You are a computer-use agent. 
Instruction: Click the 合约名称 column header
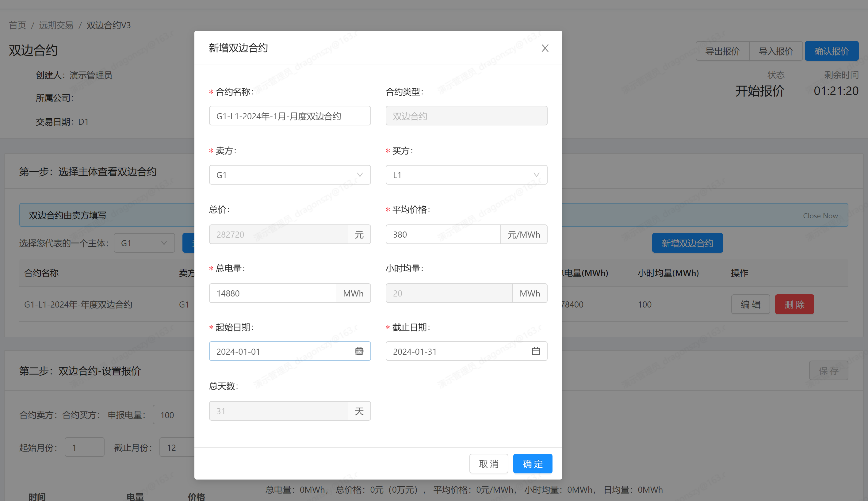[x=41, y=273]
